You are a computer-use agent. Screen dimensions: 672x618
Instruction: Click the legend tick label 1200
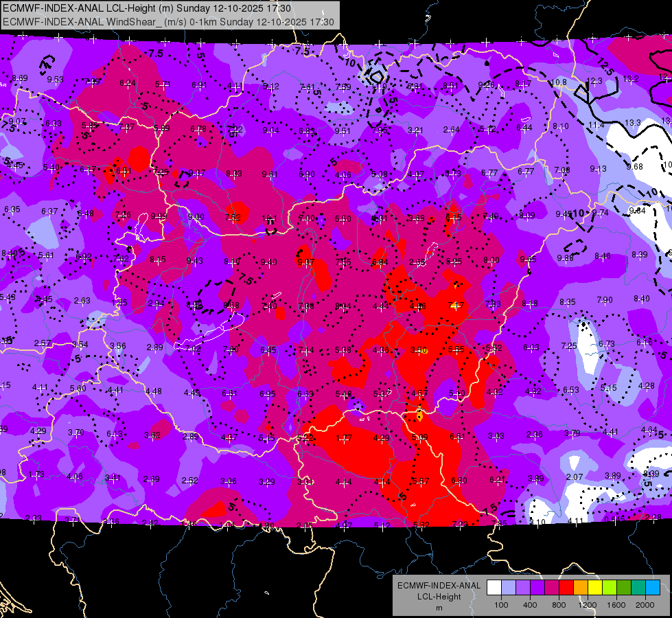coord(588,605)
